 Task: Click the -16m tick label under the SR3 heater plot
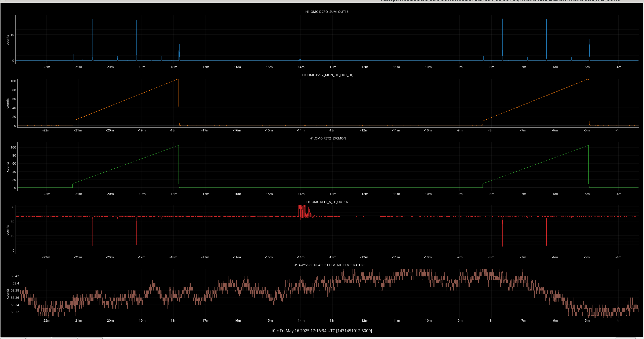click(237, 321)
